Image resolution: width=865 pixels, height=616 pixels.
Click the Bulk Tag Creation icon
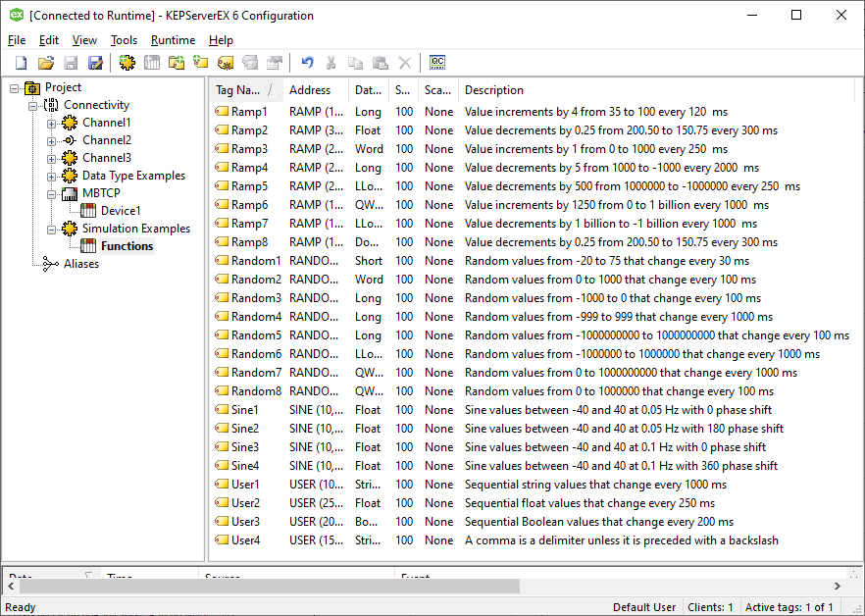coord(226,63)
